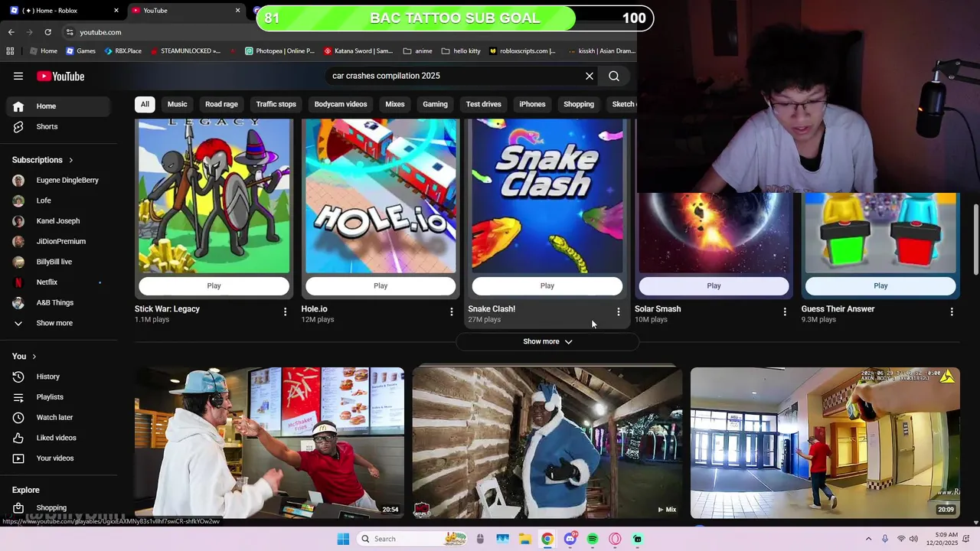This screenshot has height=551, width=980.
Task: Open JiDionPremium subscription channel
Action: [x=58, y=241]
